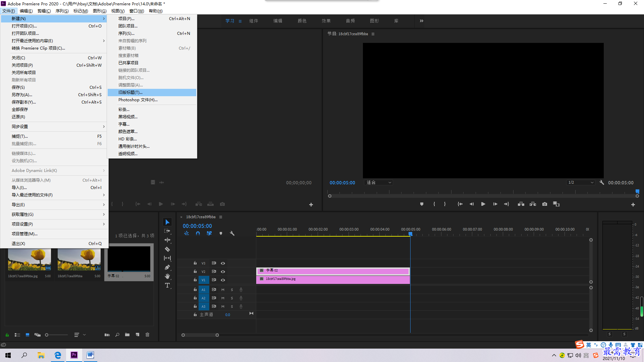Choose 旧版标题(T) from New submenu

point(152,93)
